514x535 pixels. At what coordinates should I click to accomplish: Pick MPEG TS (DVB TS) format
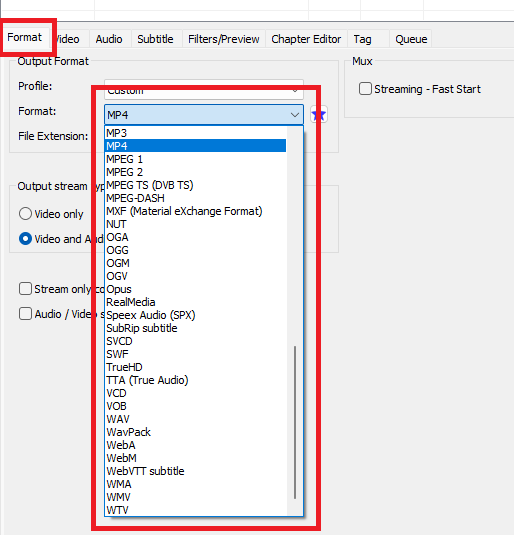coord(196,185)
